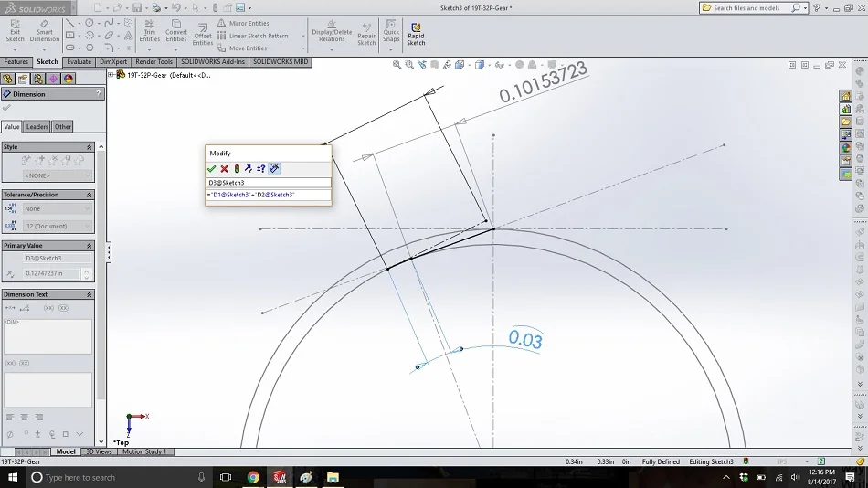Switch to Other tab in Dimension panel
Image resolution: width=868 pixels, height=488 pixels.
(62, 127)
